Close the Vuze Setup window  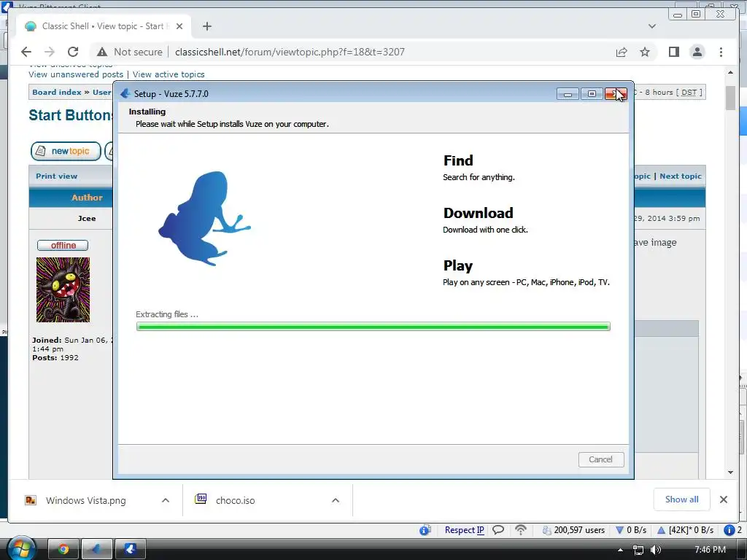pyautogui.click(x=616, y=94)
